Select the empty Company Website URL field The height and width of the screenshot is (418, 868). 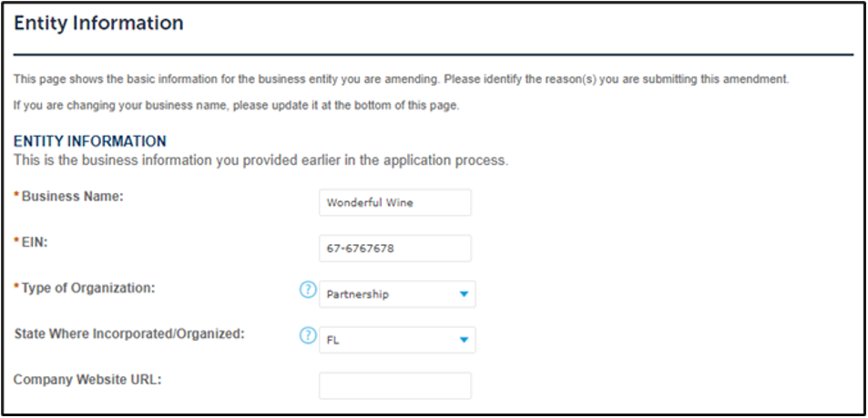[x=394, y=385]
